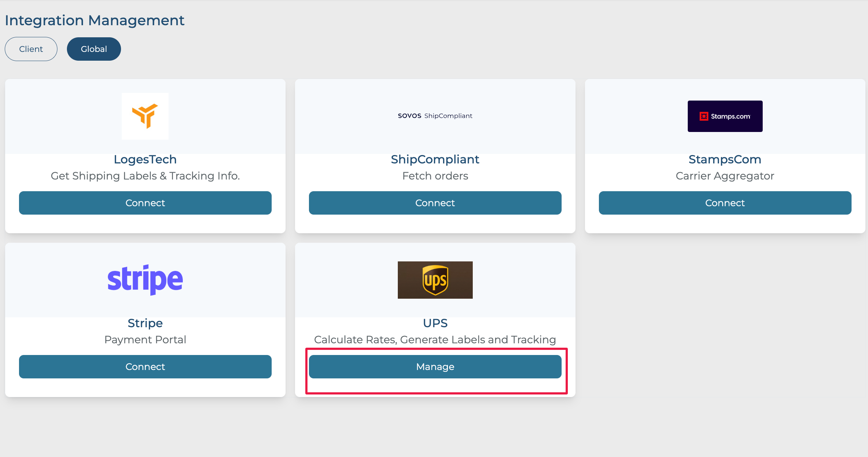Click the Integration Management page heading
Screen dimensions: 868x457
(95, 20)
